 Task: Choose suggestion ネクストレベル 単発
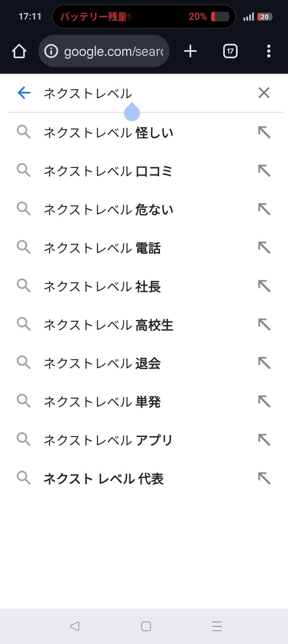tap(102, 402)
